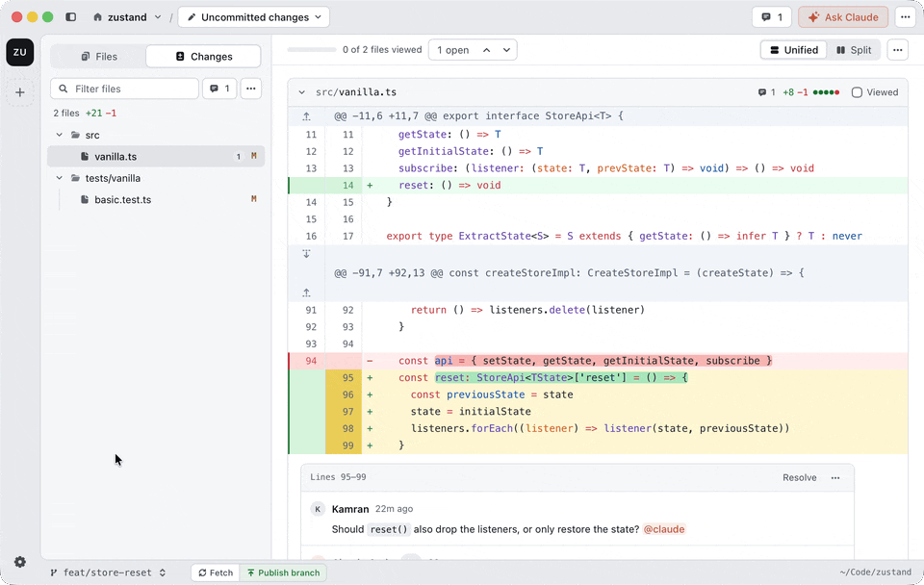Image resolution: width=924 pixels, height=585 pixels.
Task: Click the Ask Claude button
Action: (x=843, y=17)
